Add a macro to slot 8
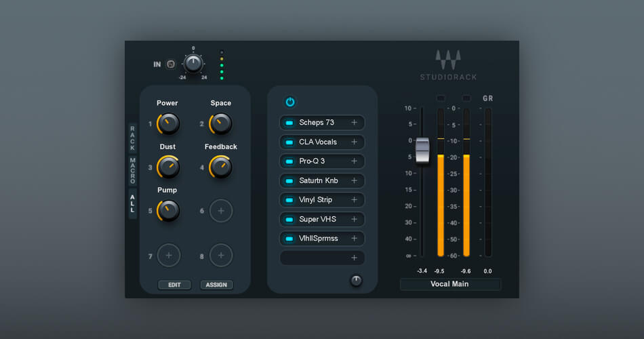Screen dimensions: 644x339 (x=221, y=255)
